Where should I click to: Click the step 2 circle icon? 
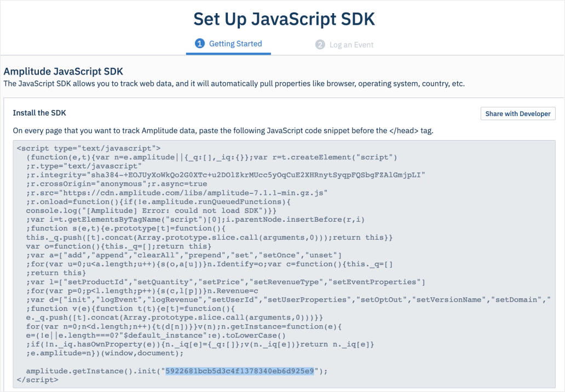320,44
